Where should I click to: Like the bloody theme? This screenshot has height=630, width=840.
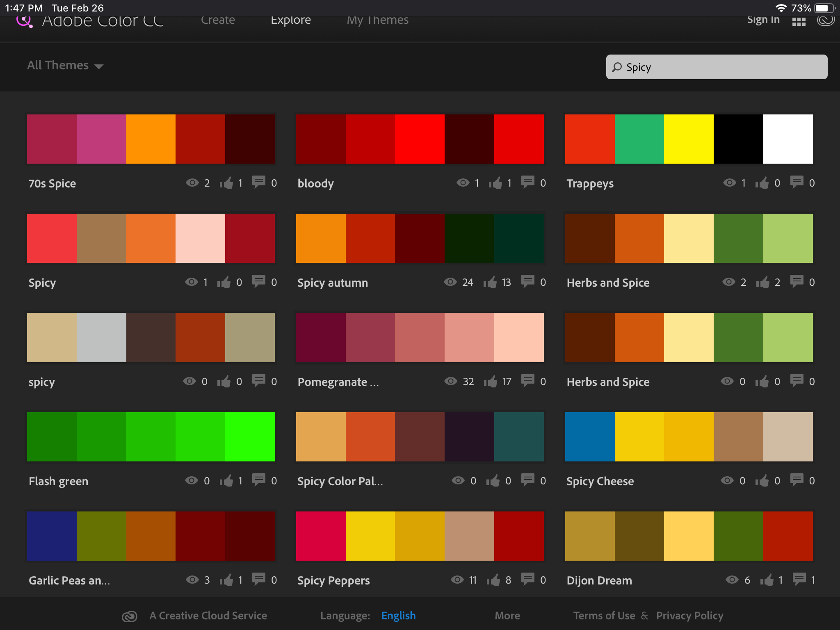495,183
